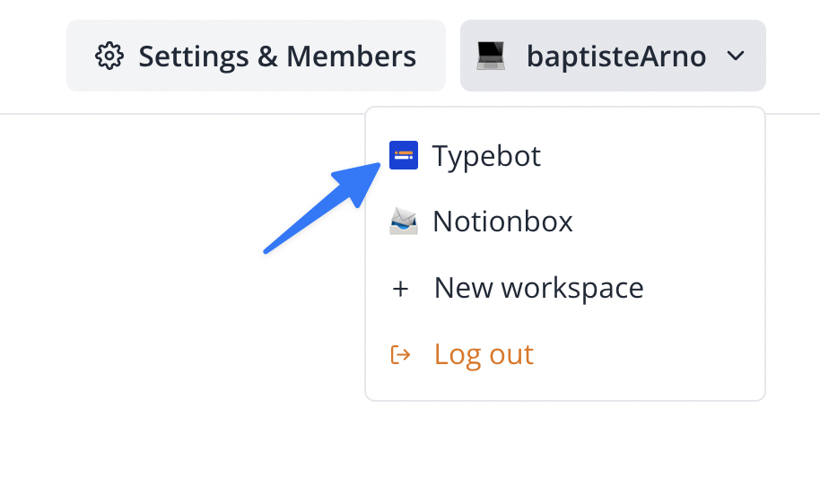This screenshot has width=820, height=504.
Task: Click the laptop icon beside baptisteArno
Action: pos(491,56)
